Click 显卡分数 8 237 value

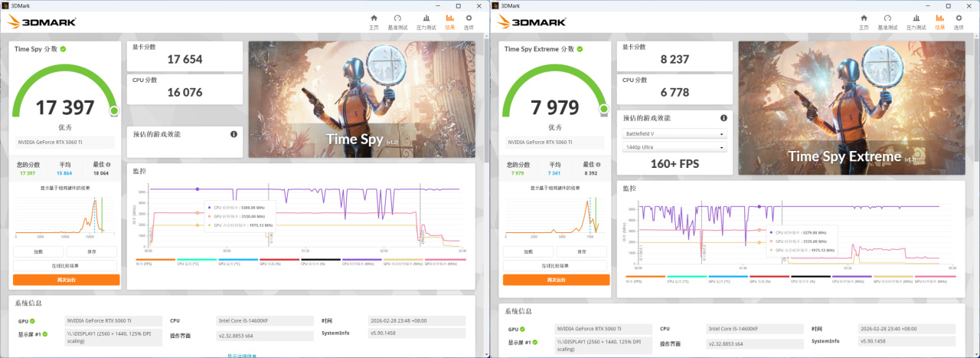[x=675, y=60]
